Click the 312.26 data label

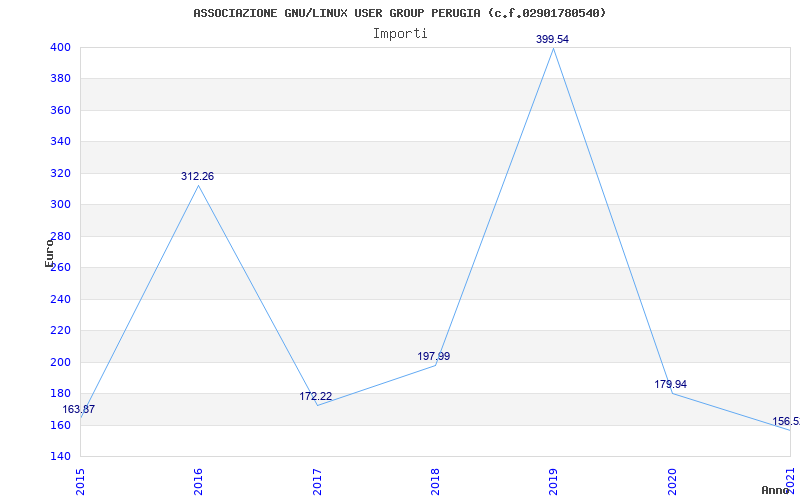pos(197,177)
